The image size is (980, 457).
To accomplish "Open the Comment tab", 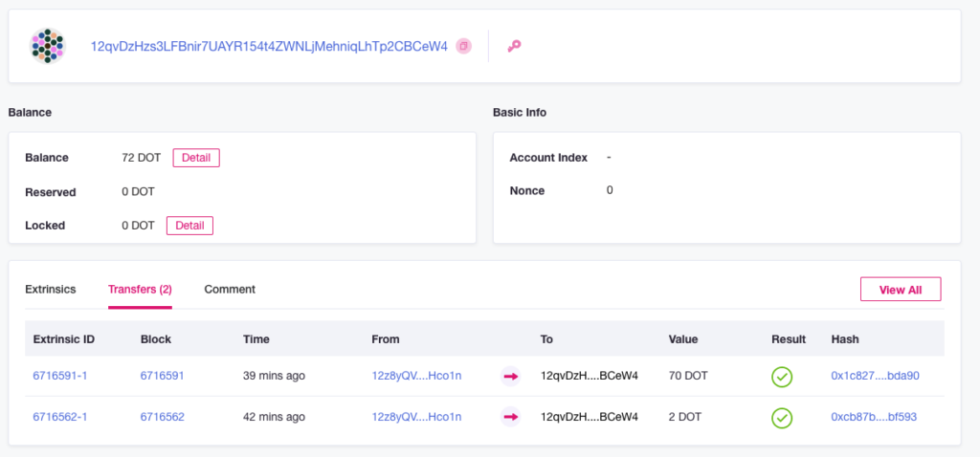I will [230, 289].
